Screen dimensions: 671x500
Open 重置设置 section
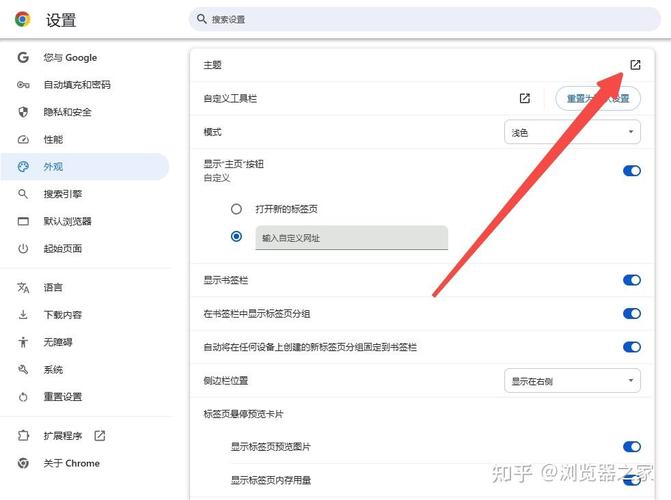click(86, 397)
